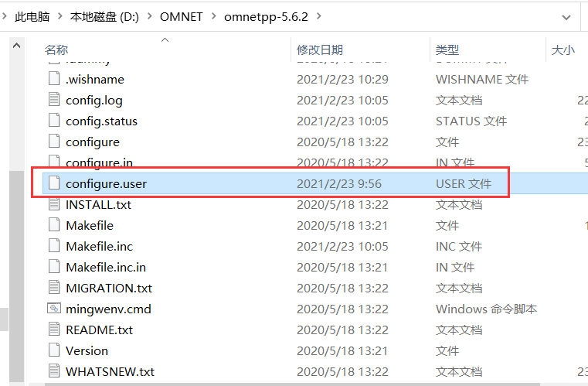Select the configure.in file name
This screenshot has height=386, width=588.
coord(99,162)
